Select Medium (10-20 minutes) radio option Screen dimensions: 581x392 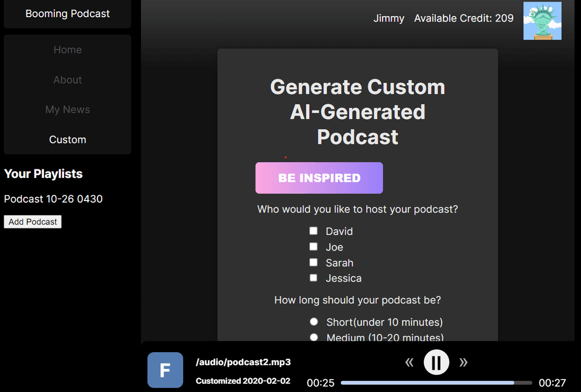point(314,337)
